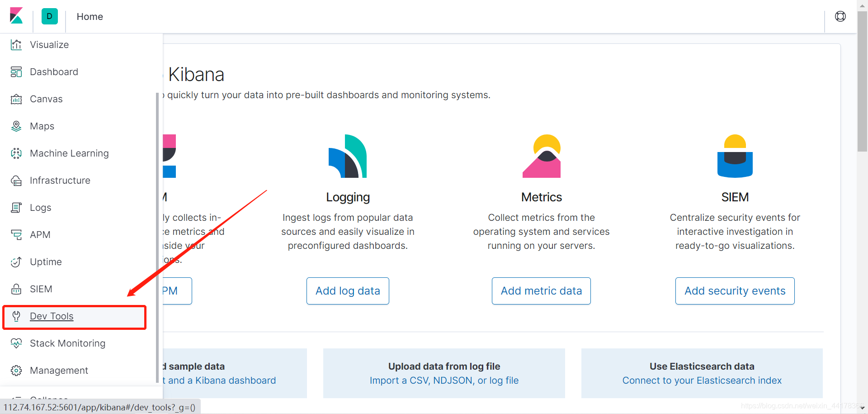Click the Add log data button
Screen dimensions: 868x414
click(x=348, y=291)
